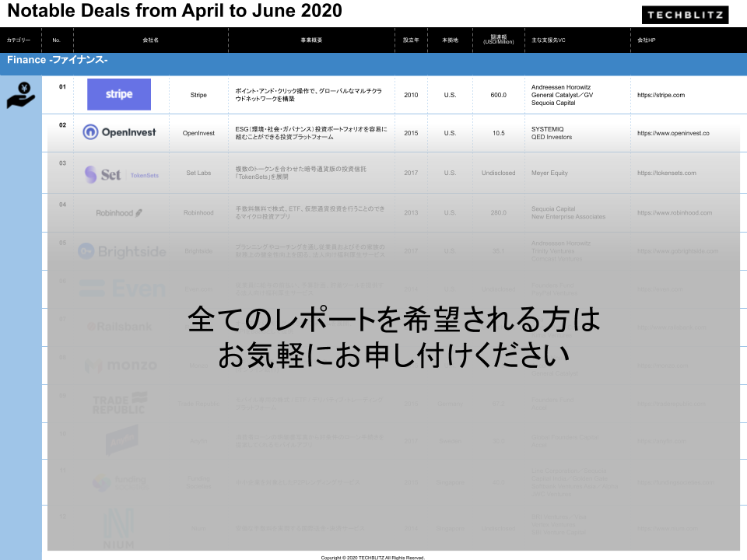Click the 設立年 column header

coord(411,40)
